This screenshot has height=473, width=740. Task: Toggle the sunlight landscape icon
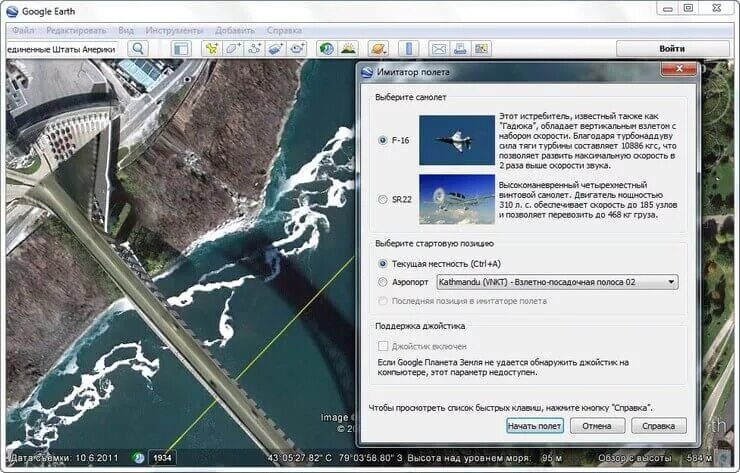point(348,49)
